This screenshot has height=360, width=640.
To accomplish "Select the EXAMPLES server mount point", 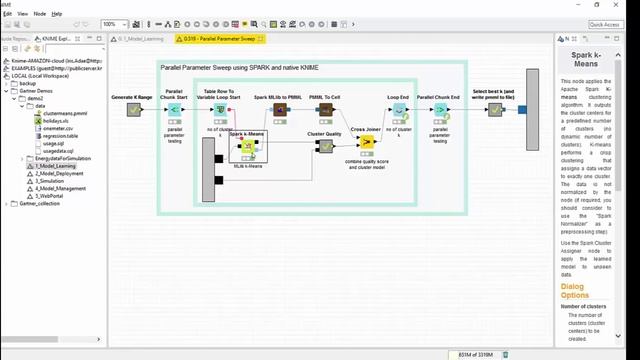I will coord(53,69).
